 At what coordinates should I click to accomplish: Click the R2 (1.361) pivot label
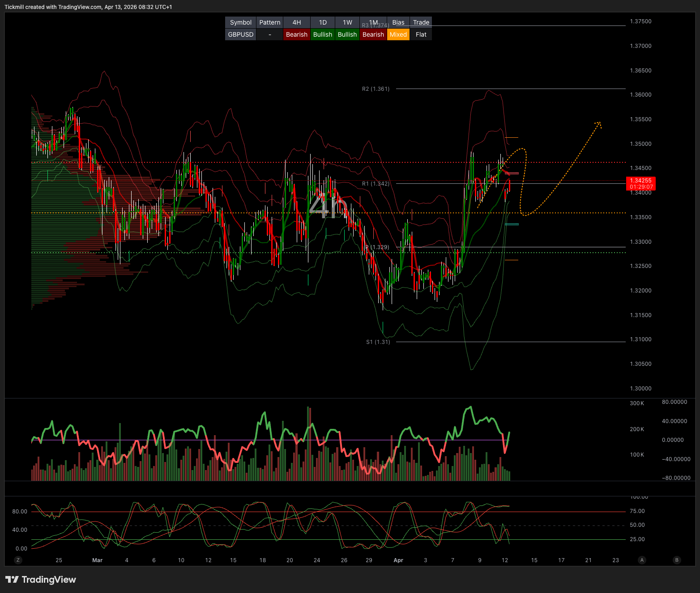(376, 89)
